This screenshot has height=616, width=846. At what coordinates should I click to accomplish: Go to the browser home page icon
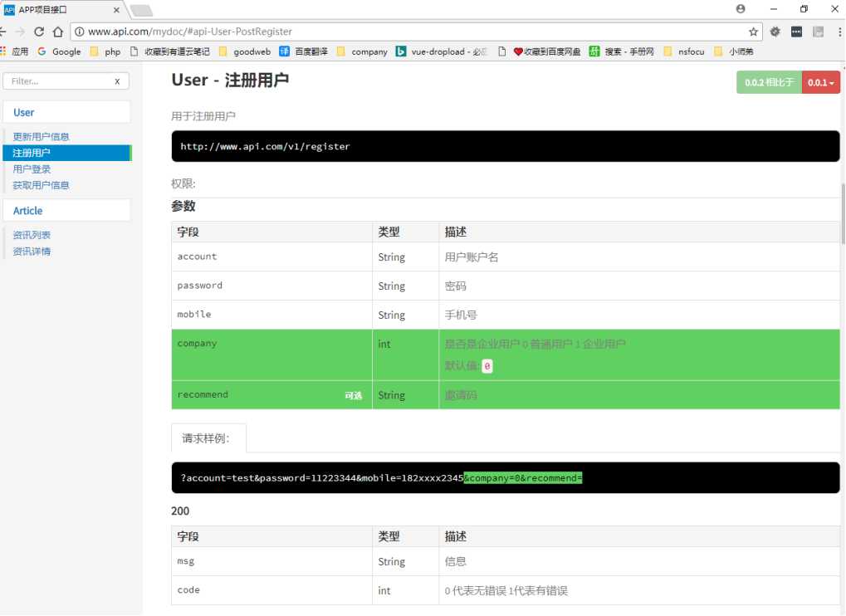[58, 32]
